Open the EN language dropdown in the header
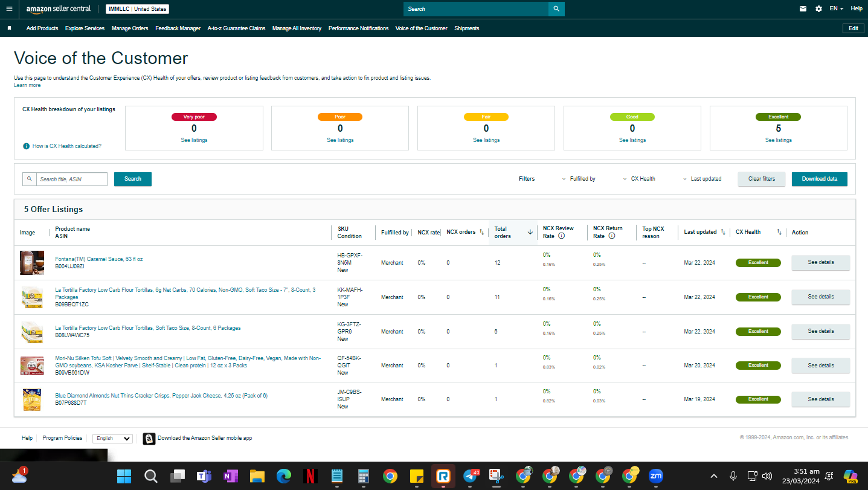868x490 pixels. [837, 9]
